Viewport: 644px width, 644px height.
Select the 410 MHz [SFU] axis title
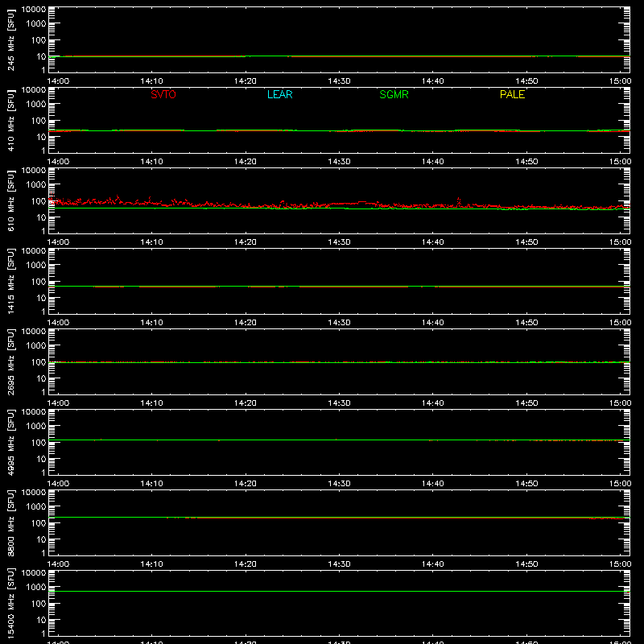[x=10, y=120]
